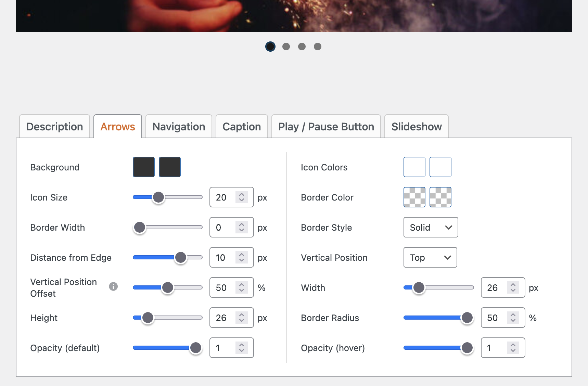Go to the second slide dot

pyautogui.click(x=286, y=47)
